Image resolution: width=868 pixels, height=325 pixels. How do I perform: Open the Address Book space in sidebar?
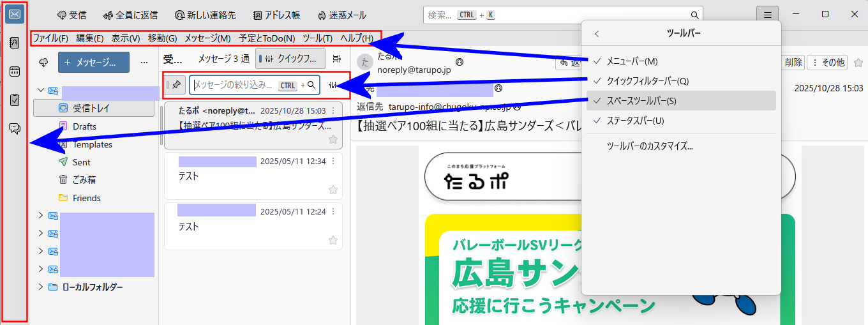pos(15,43)
